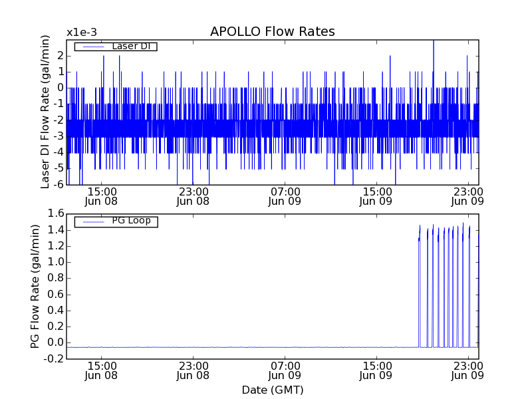Screen dimensions: 532x399
Task: Click the 23:00 Jun 09 tick under the top plot
Action: (469, 196)
